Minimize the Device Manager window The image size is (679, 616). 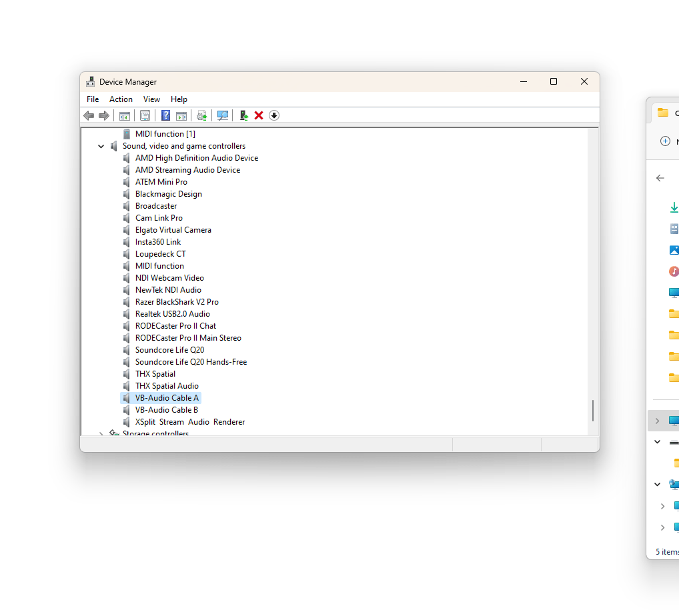pyautogui.click(x=524, y=82)
